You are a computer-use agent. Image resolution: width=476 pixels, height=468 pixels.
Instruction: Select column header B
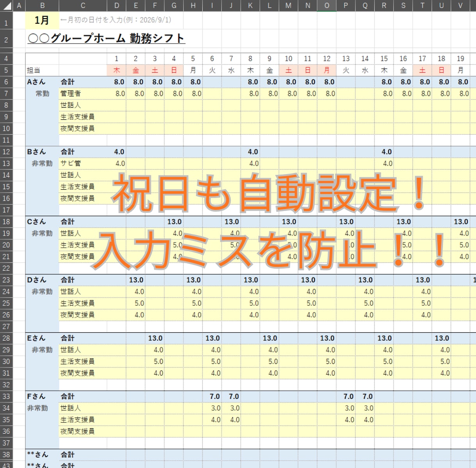(42, 5)
